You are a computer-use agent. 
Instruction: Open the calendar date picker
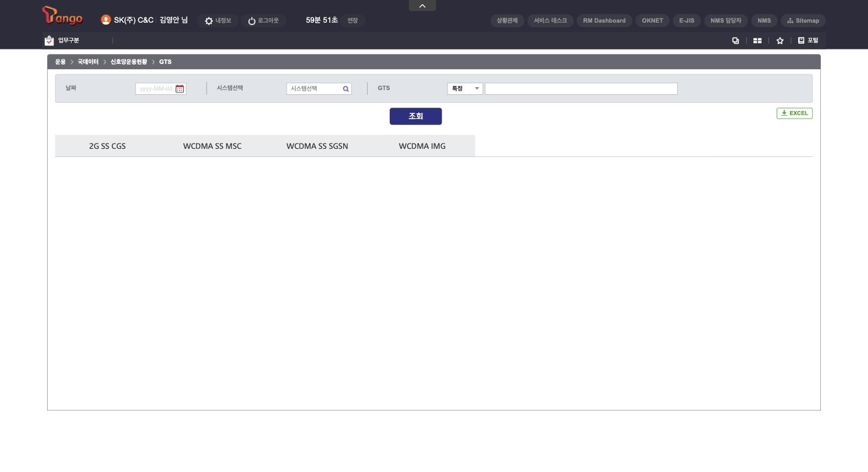pyautogui.click(x=180, y=89)
